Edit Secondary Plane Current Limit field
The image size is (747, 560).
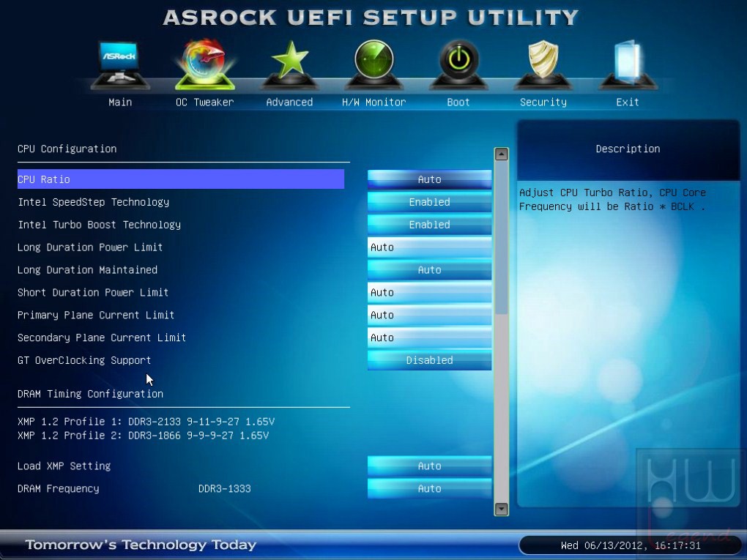[429, 337]
